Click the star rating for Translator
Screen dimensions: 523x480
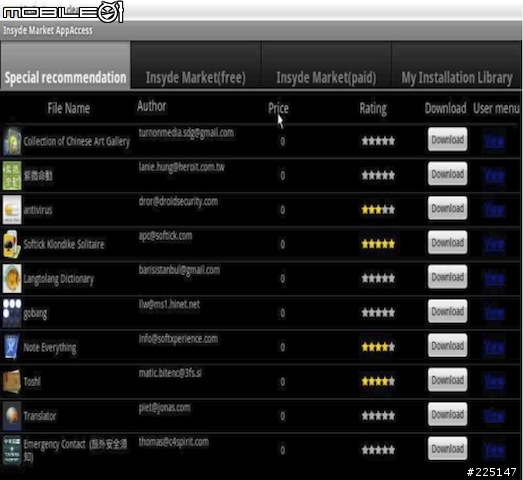click(x=378, y=416)
